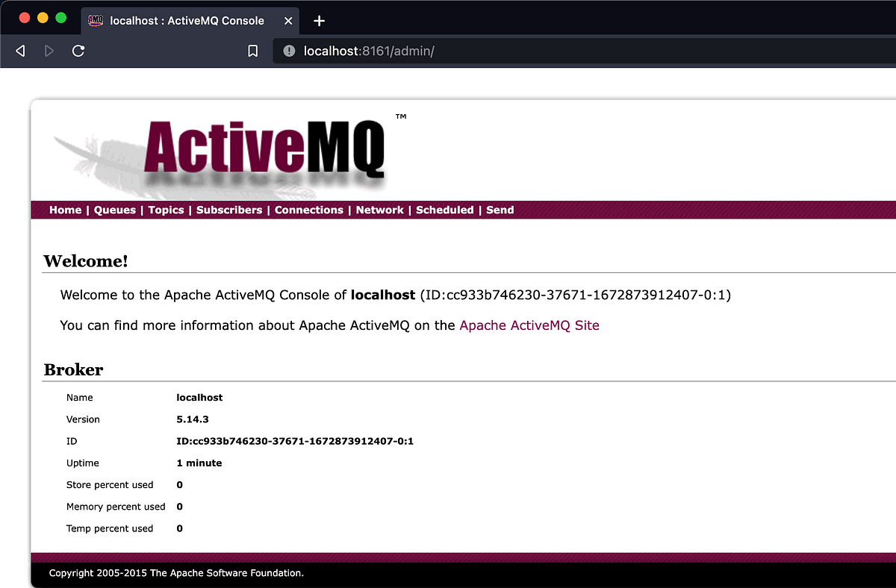
Task: Click the browser forward navigation arrow
Action: coord(48,51)
